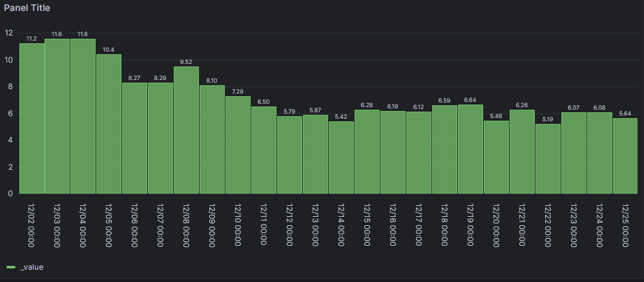644x282 pixels.
Task: Click the green _value legend color swatch
Action: (11, 267)
